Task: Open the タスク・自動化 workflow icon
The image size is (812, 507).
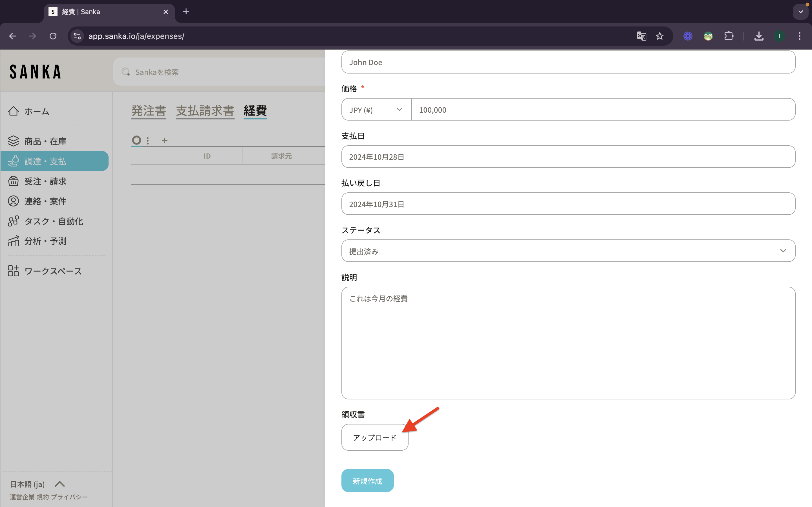Action: 14,221
